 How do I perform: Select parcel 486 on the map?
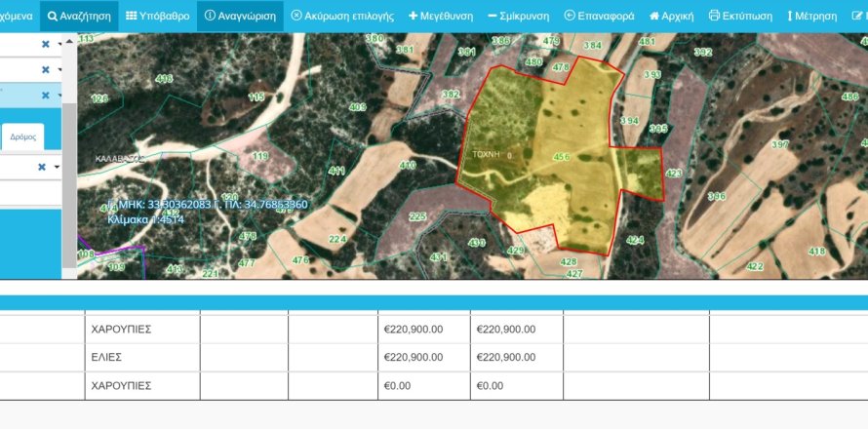[x=850, y=97]
